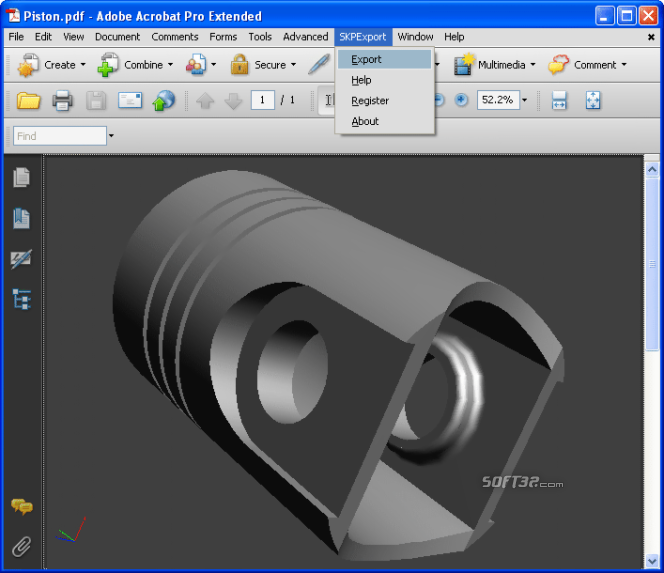Image resolution: width=664 pixels, height=573 pixels.
Task: Click the Save floppy disk icon
Action: pos(96,101)
